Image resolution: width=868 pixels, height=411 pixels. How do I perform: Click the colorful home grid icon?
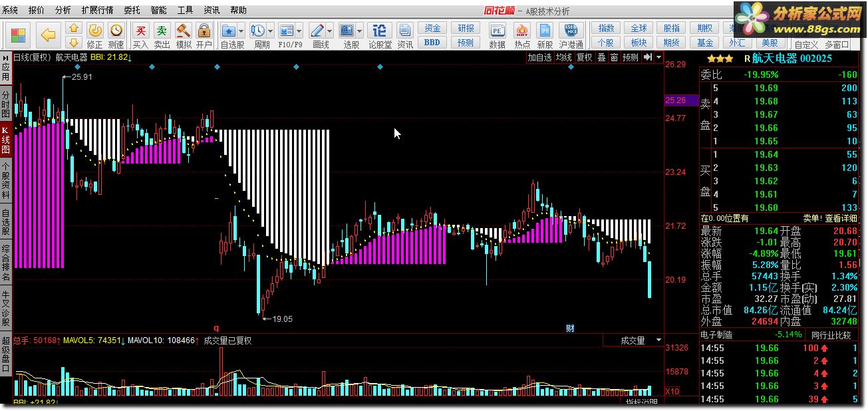[19, 35]
